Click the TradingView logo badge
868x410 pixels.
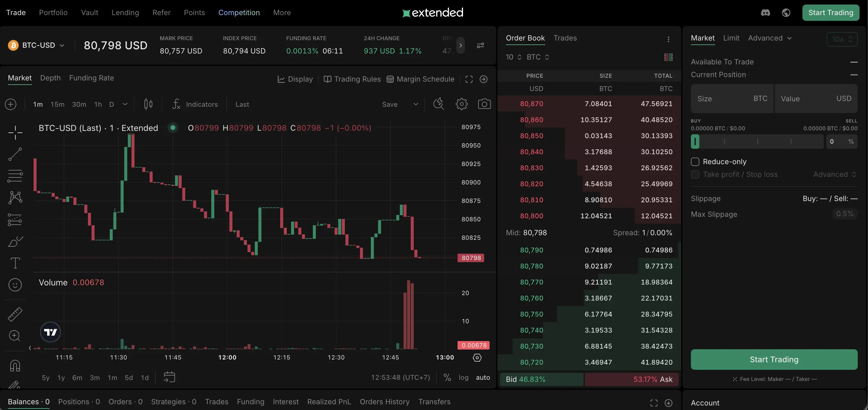tap(50, 332)
